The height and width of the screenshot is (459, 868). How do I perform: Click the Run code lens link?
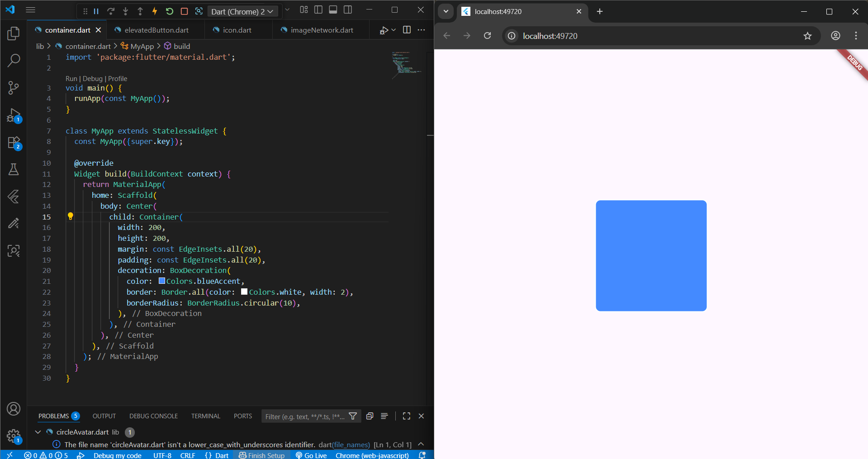coord(71,78)
